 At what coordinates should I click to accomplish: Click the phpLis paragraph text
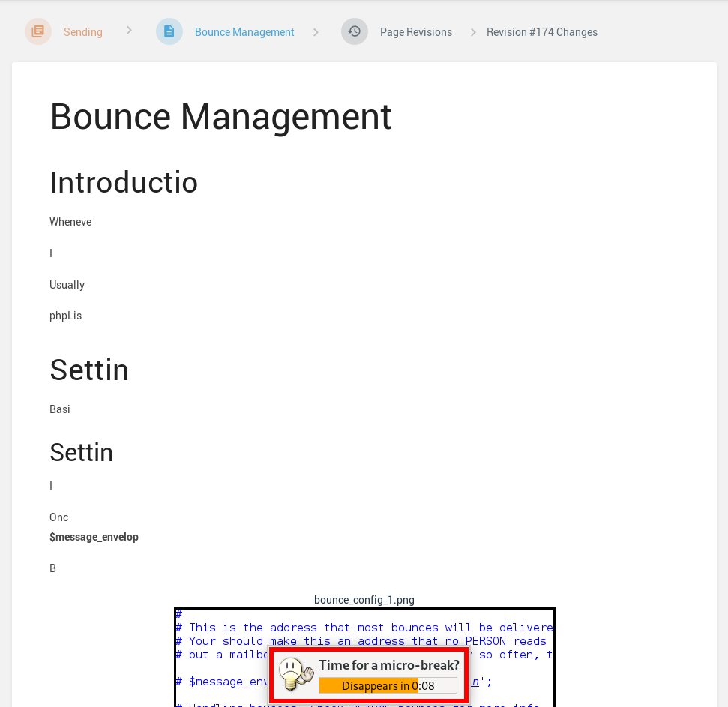pyautogui.click(x=65, y=316)
